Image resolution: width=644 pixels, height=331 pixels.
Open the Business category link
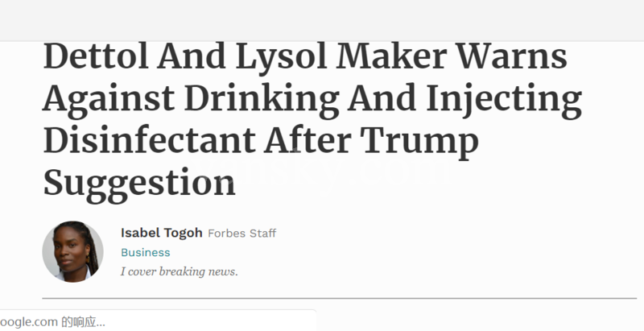[145, 252]
